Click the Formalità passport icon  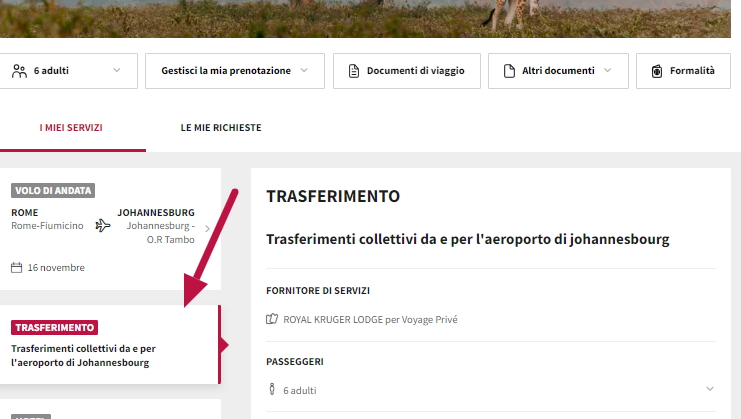point(657,71)
